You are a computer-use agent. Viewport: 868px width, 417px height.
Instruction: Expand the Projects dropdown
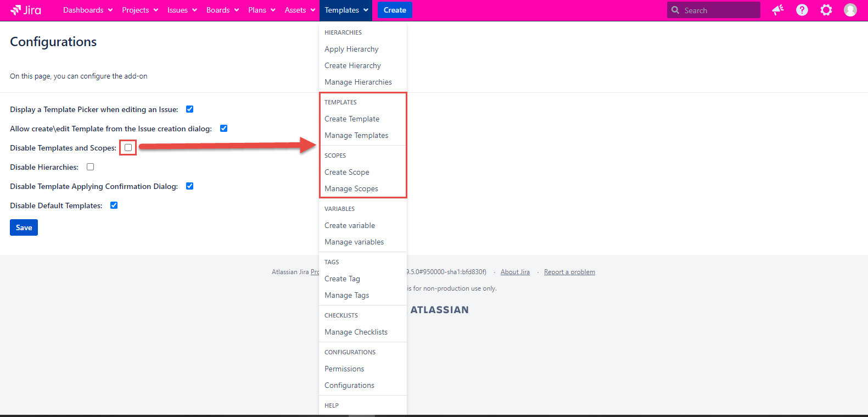[x=140, y=10]
